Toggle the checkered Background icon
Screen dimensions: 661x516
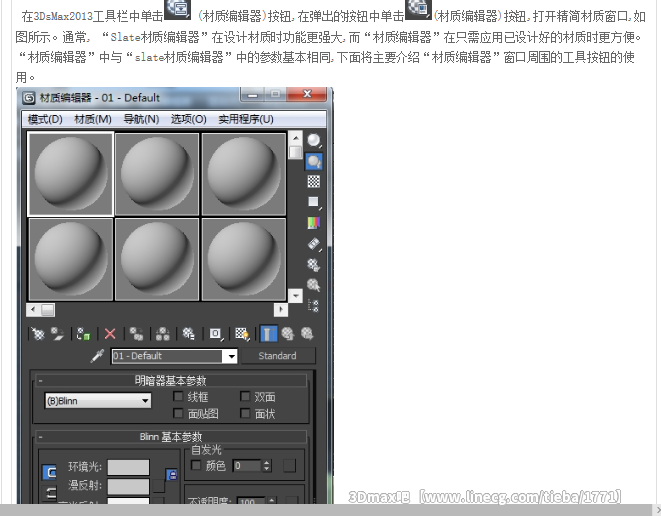(x=314, y=181)
